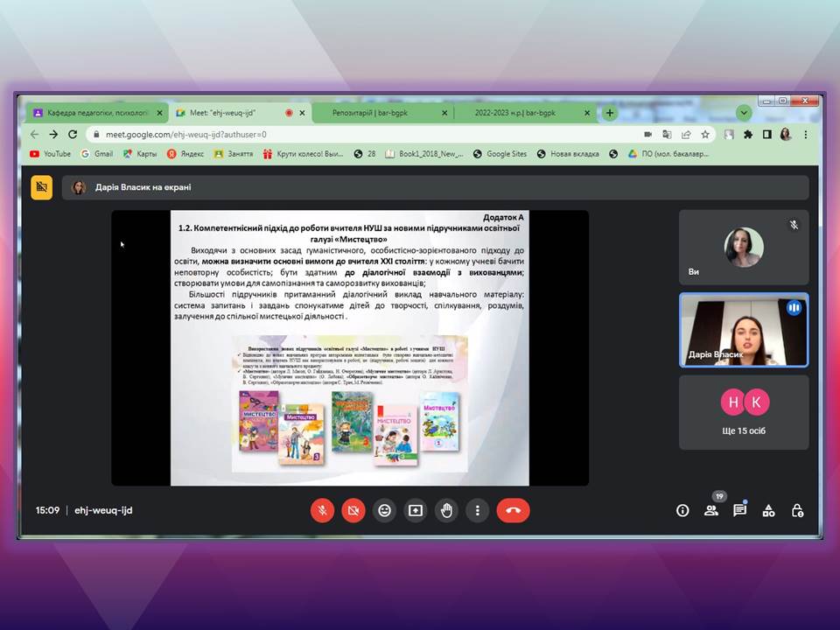The height and width of the screenshot is (630, 840).
Task: Click H participant avatar
Action: pos(733,402)
